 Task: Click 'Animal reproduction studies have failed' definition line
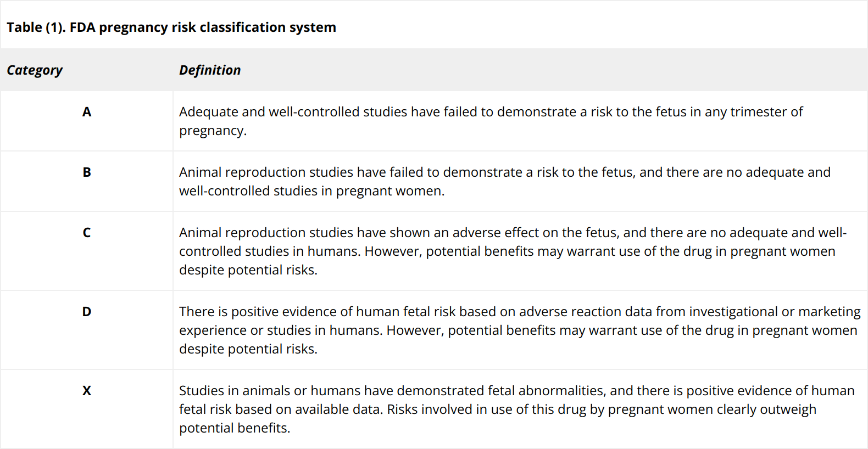pyautogui.click(x=504, y=172)
